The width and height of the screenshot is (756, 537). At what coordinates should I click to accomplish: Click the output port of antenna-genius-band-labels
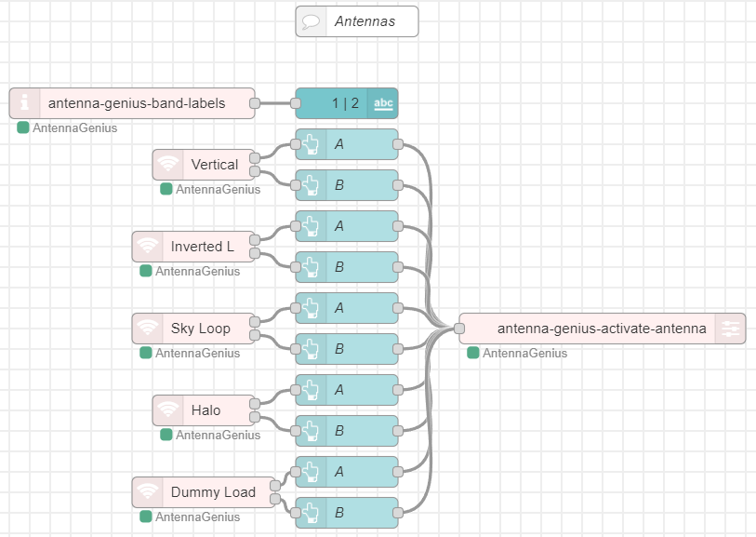[255, 103]
